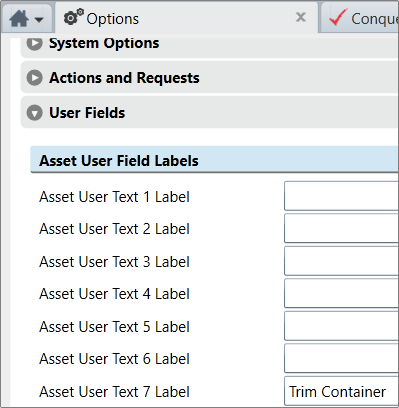The height and width of the screenshot is (408, 399).
Task: Click the Asset User Field Labels header
Action: pos(214,160)
